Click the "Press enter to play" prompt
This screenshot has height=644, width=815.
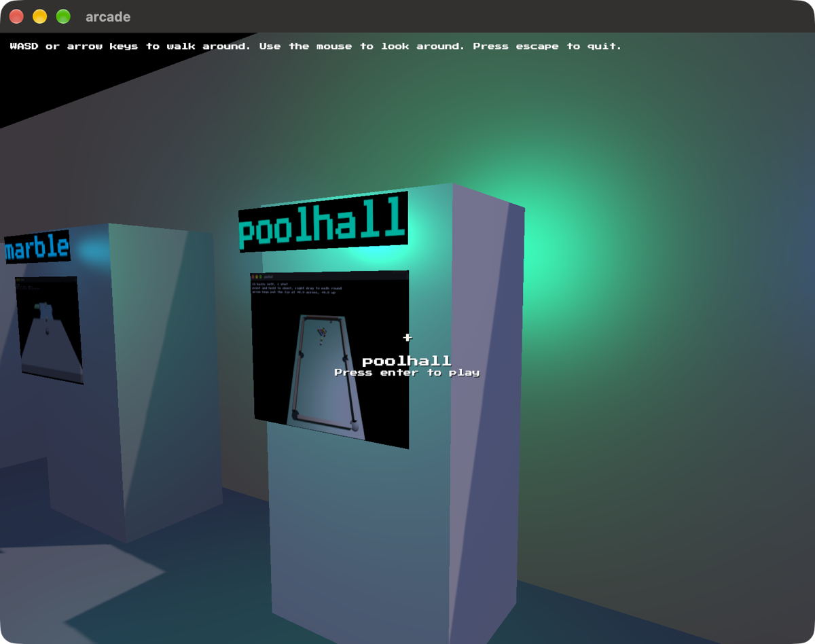click(x=407, y=372)
